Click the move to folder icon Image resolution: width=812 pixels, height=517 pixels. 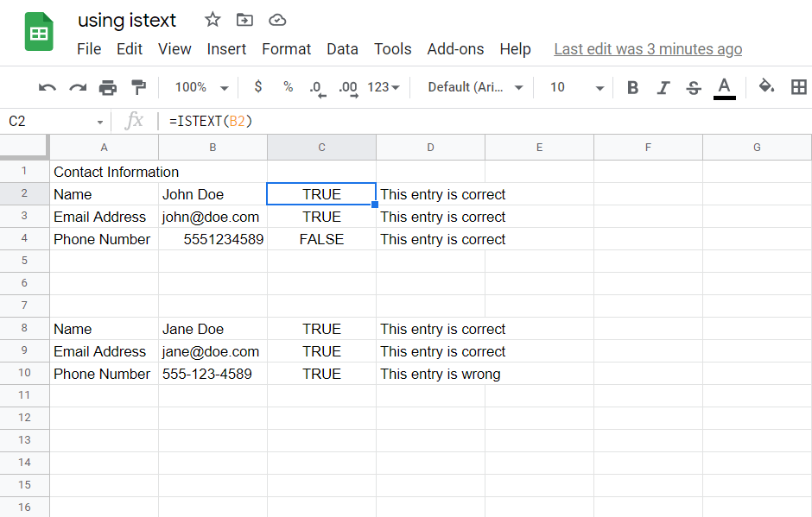click(244, 20)
